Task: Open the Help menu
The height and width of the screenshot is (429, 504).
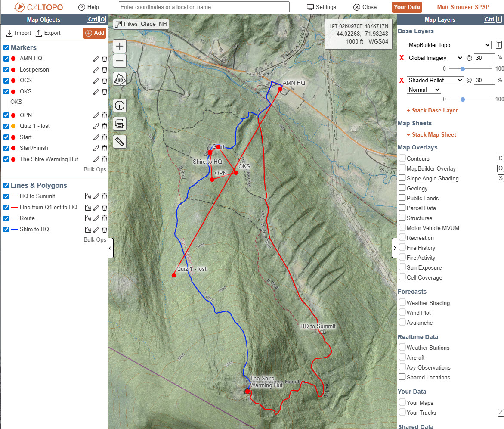Action: (x=88, y=7)
